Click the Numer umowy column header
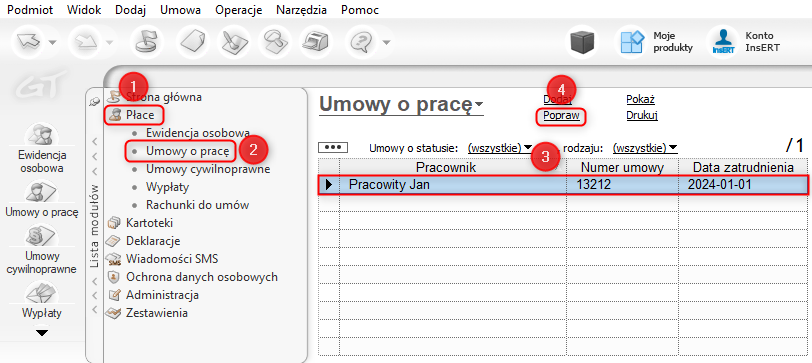This screenshot has width=812, height=363. point(622,167)
